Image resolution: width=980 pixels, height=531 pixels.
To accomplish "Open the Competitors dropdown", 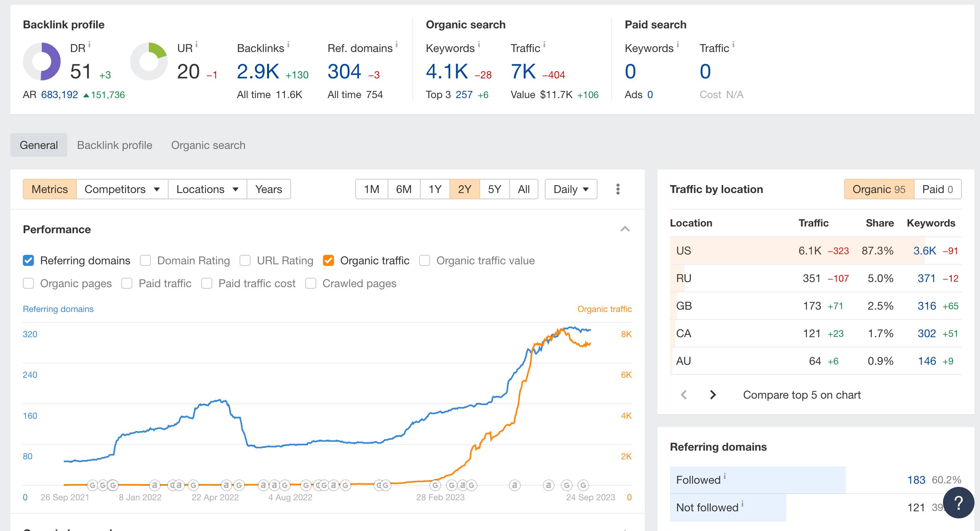I will pyautogui.click(x=122, y=189).
